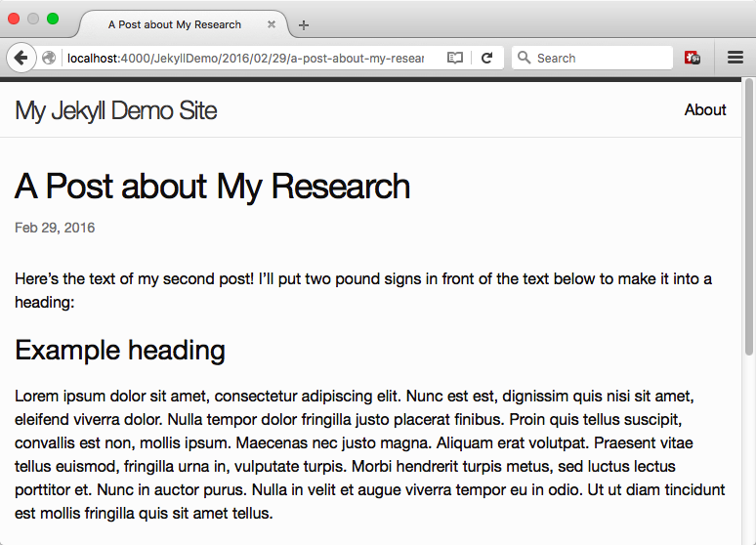Click the 'Feb 29, 2016' post date
756x545 pixels.
click(x=55, y=228)
